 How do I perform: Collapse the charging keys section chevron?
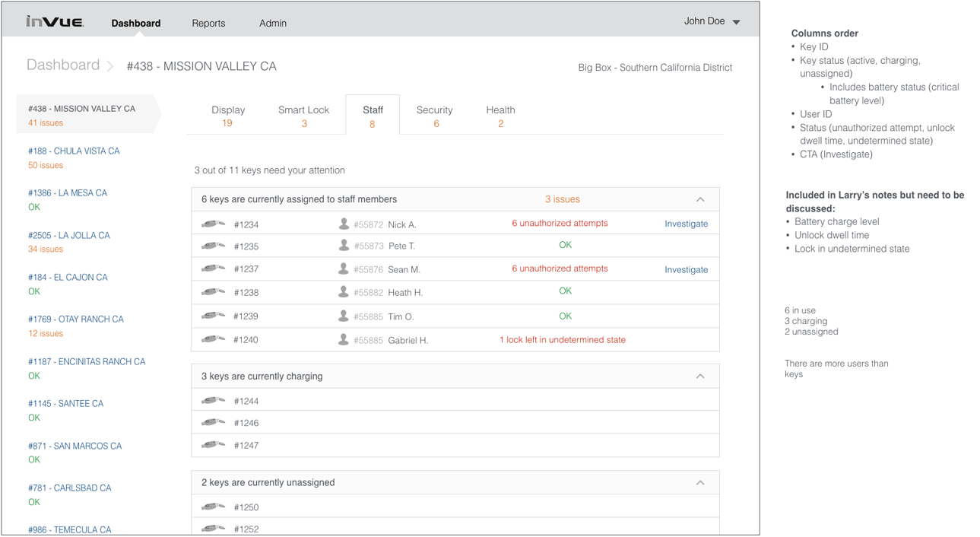point(700,377)
